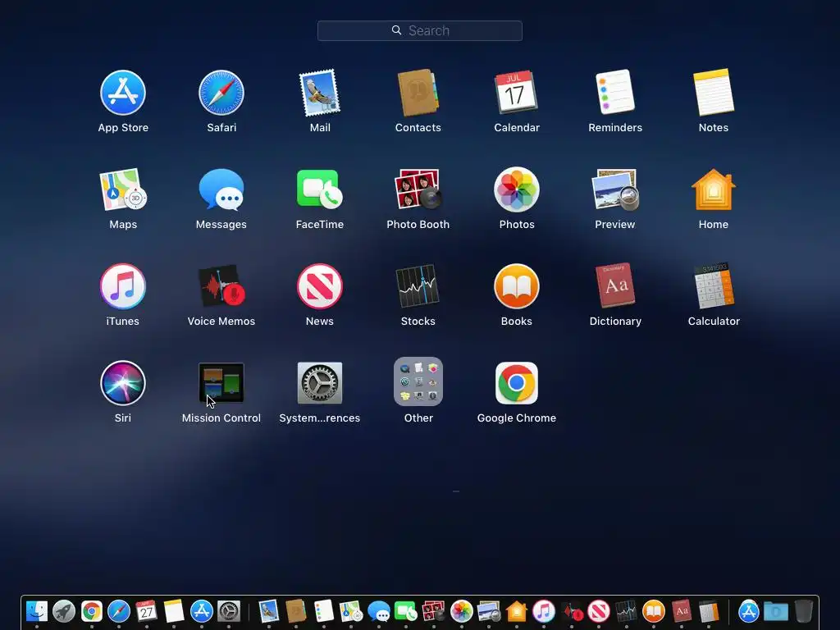This screenshot has width=840, height=630.
Task: Open Chrome from the Dock
Action: (x=92, y=610)
